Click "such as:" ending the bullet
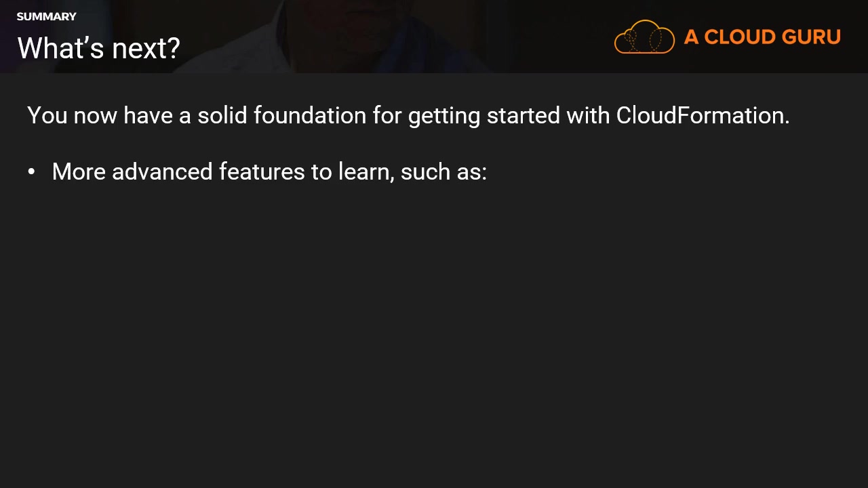Image resolution: width=868 pixels, height=488 pixels. pos(443,171)
